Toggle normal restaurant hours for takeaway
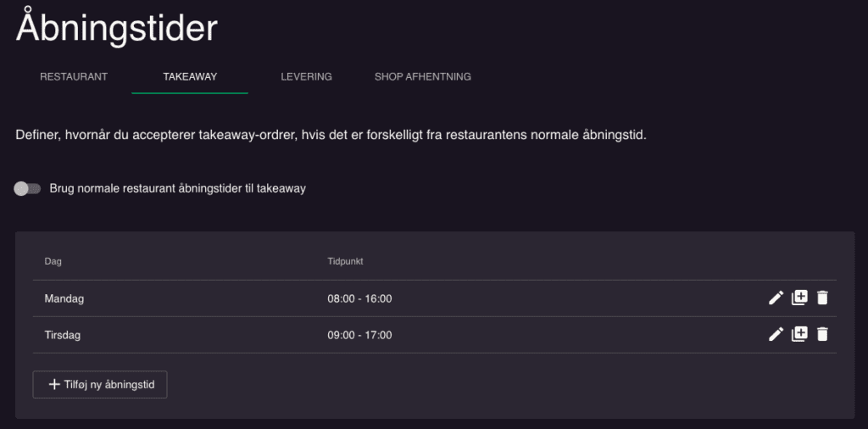 (x=28, y=189)
